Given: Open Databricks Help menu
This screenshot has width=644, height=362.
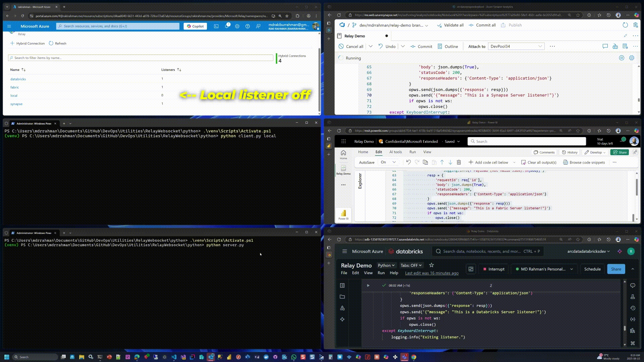Looking at the screenshot, I should 394,273.
